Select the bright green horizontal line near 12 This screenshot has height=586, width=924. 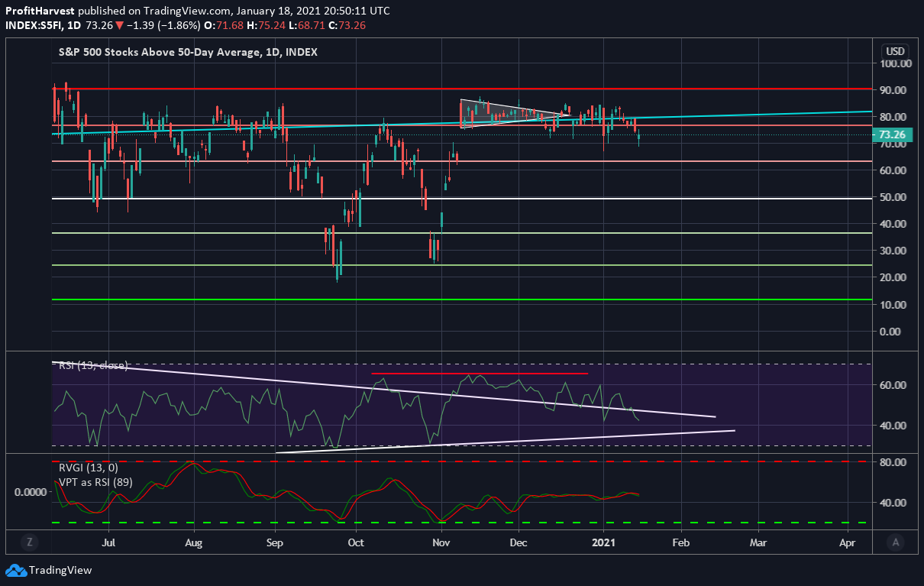tap(462, 300)
